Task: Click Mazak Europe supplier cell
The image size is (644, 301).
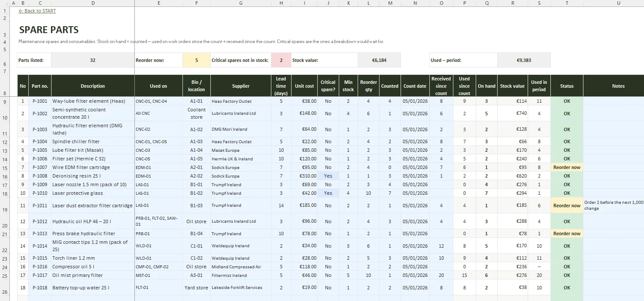Action: coord(241,150)
